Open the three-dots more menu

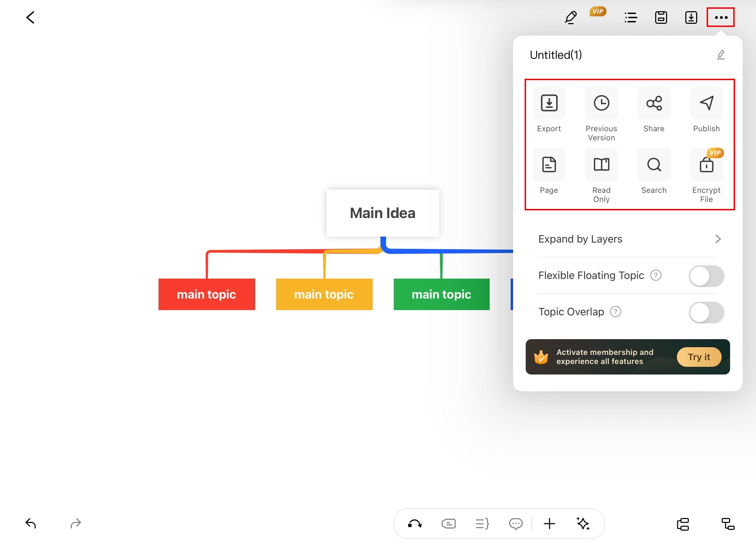(x=721, y=17)
